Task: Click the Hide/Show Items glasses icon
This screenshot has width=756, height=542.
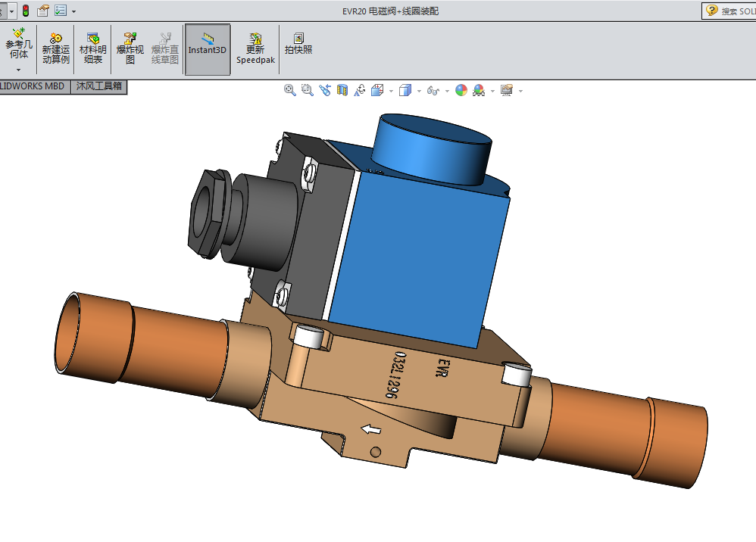Action: click(x=433, y=90)
